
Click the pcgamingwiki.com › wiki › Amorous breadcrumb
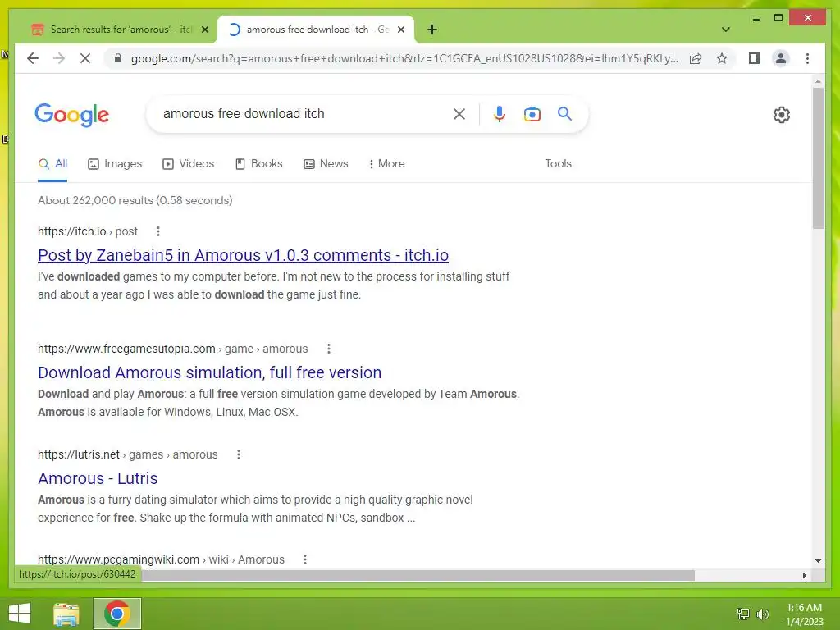click(161, 559)
